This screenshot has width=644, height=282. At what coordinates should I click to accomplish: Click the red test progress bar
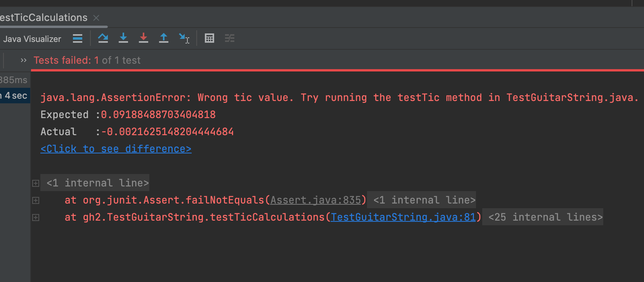pyautogui.click(x=337, y=70)
